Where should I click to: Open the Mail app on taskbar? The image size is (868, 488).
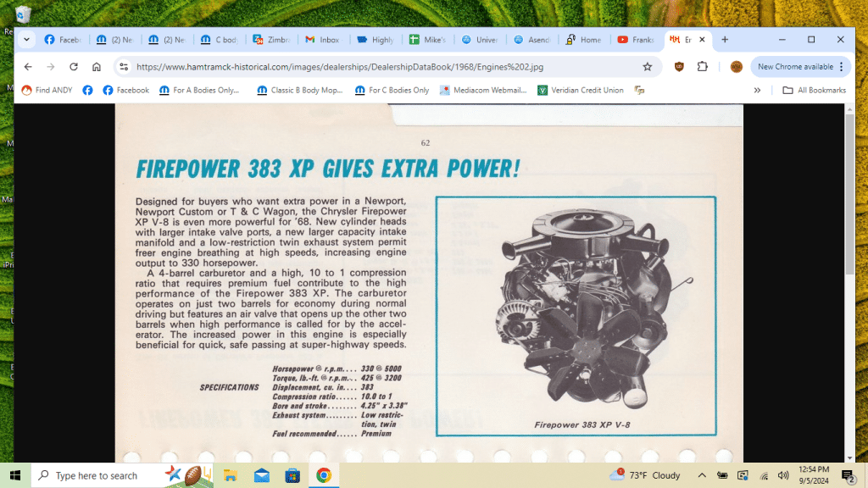261,475
